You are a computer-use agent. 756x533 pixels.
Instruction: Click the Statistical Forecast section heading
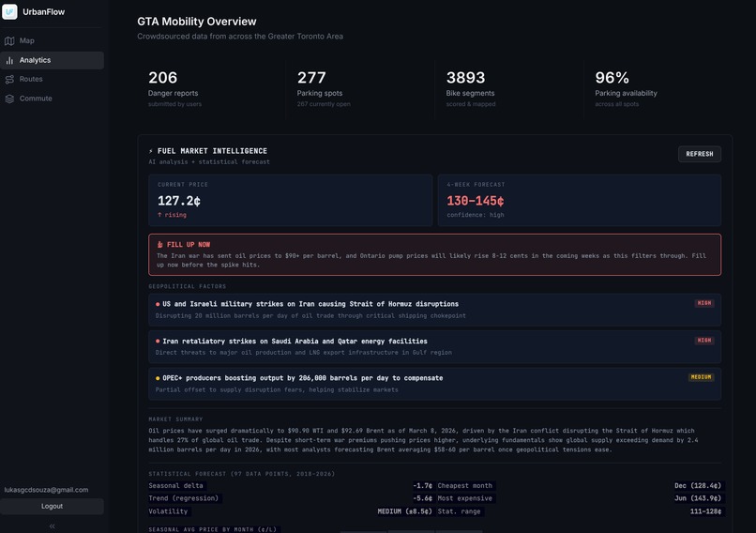[242, 474]
